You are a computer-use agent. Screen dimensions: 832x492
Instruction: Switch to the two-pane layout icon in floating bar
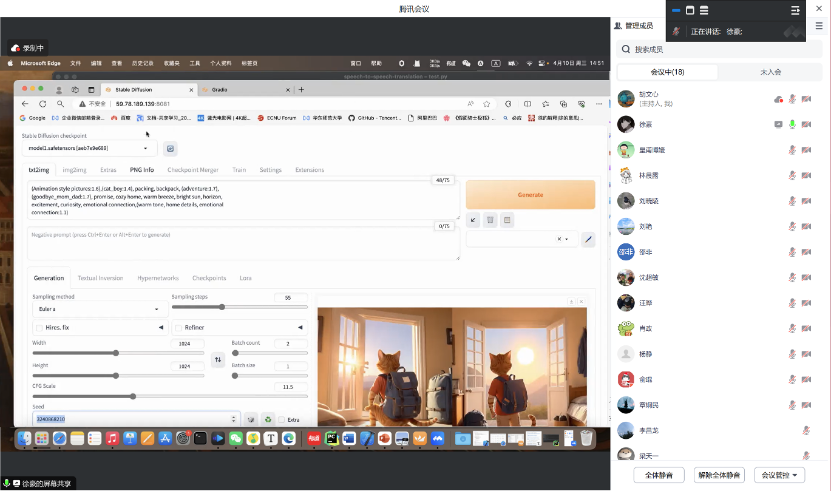pos(690,10)
